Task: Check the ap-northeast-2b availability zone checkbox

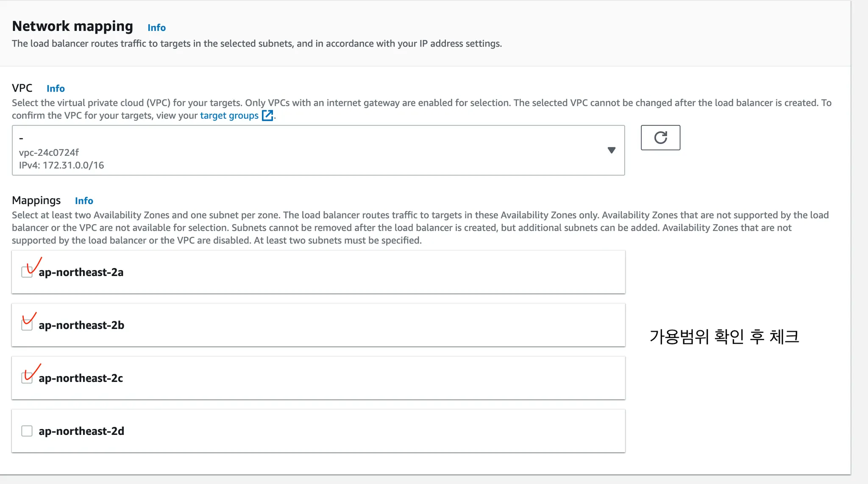Action: pos(27,325)
